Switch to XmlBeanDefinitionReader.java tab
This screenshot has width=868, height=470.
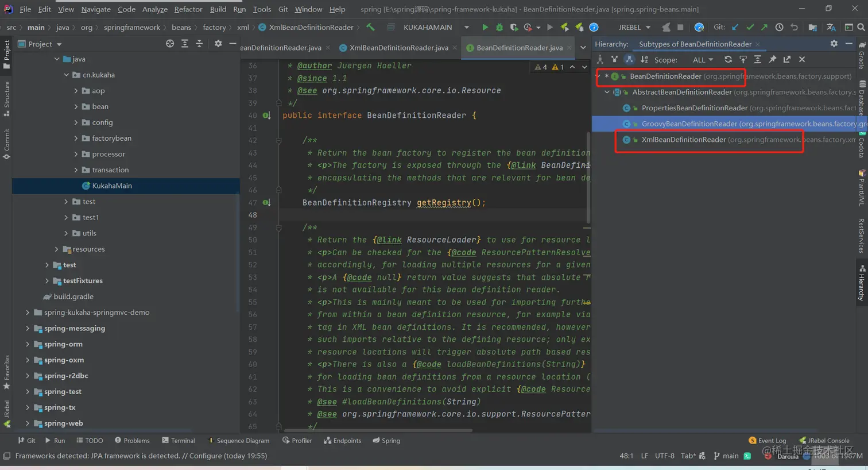(398, 48)
